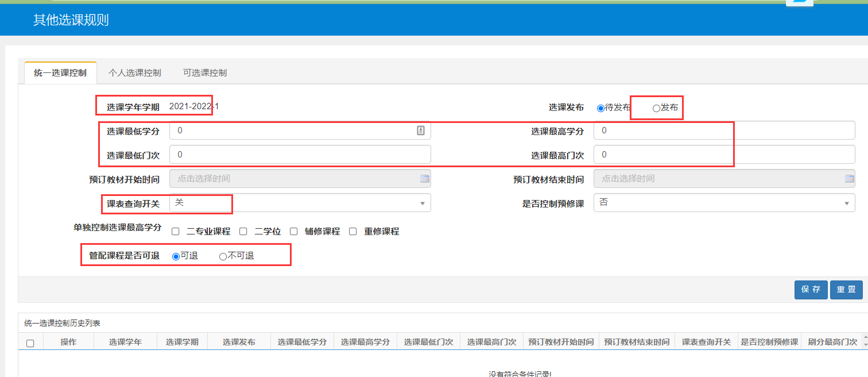The image size is (868, 377).
Task: Select the 发布 radio button
Action: click(656, 108)
